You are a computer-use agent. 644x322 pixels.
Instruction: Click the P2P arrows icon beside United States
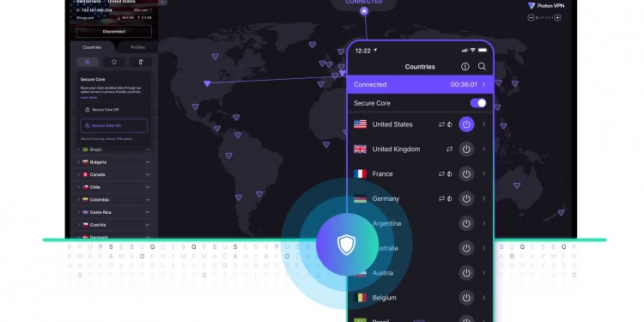442,125
